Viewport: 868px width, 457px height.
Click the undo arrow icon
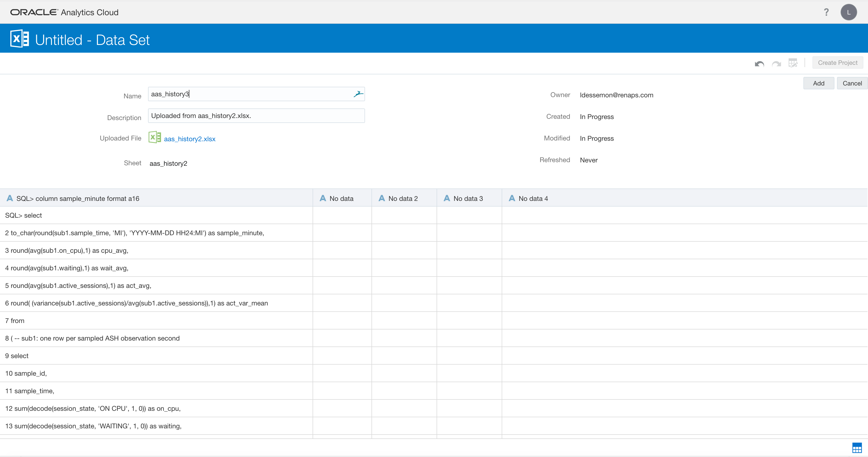point(759,63)
